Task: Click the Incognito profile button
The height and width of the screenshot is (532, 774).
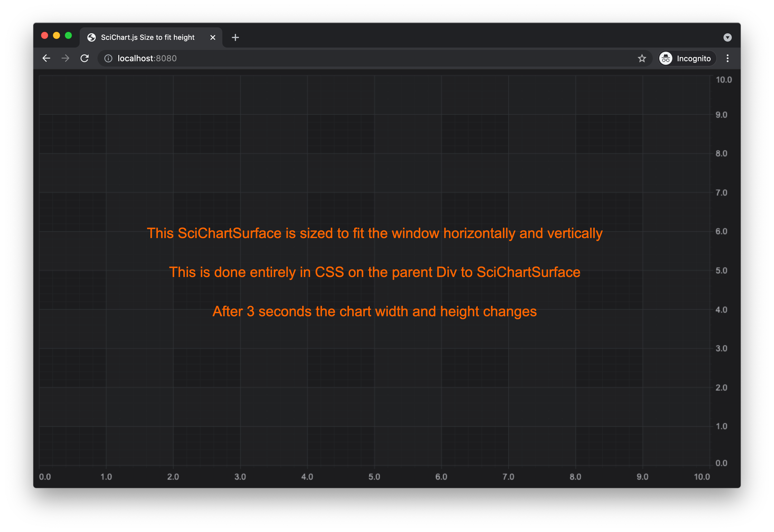Action: click(x=687, y=58)
